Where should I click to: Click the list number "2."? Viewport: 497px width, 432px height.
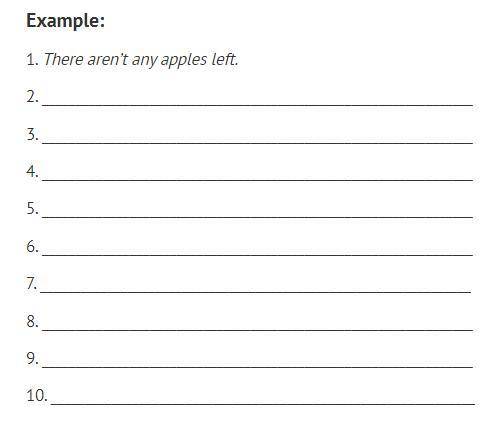tap(33, 97)
